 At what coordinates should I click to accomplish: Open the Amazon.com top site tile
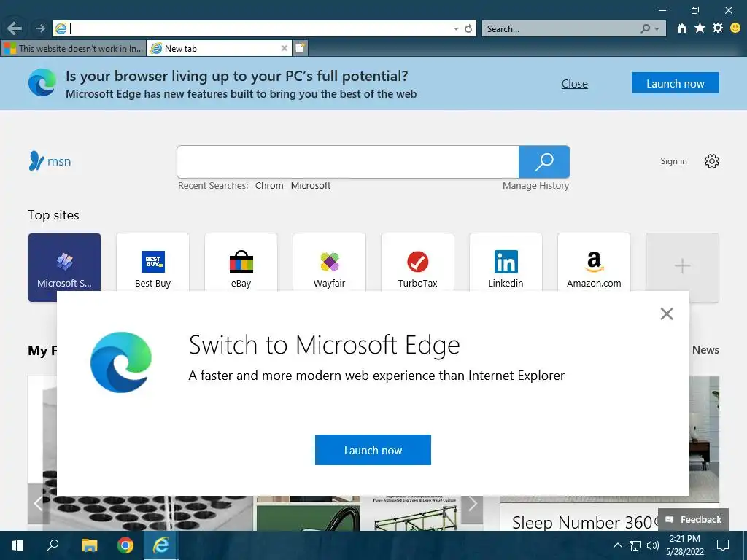[594, 264]
